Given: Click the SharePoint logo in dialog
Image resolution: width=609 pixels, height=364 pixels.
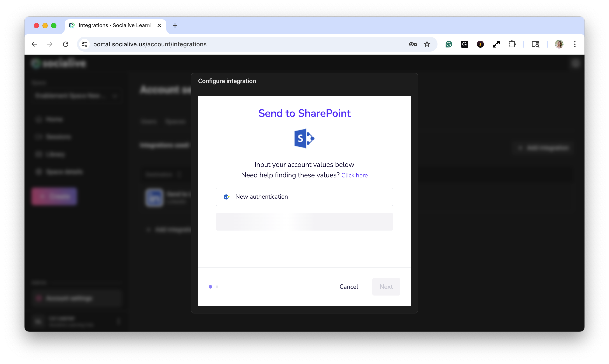Looking at the screenshot, I should point(304,139).
